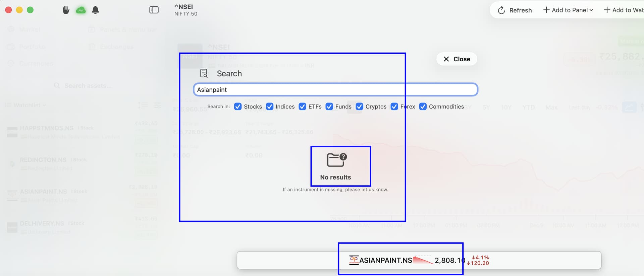The width and height of the screenshot is (644, 276).
Task: Switch to the Max time range tab
Action: [x=551, y=107]
